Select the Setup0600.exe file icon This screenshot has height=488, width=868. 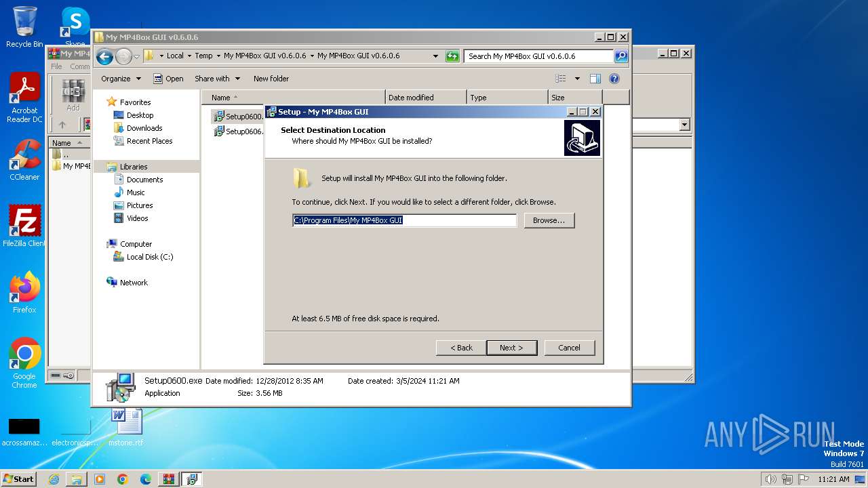[x=219, y=117]
